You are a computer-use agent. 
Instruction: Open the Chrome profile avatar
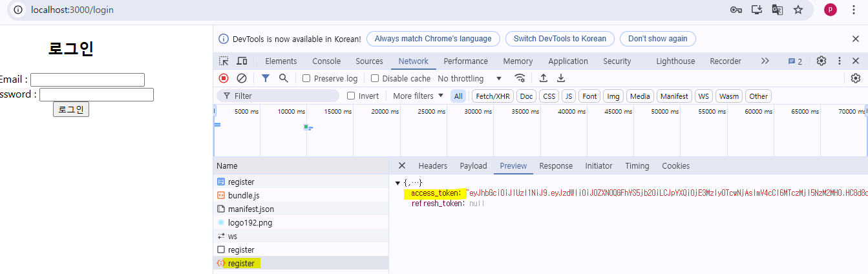831,10
